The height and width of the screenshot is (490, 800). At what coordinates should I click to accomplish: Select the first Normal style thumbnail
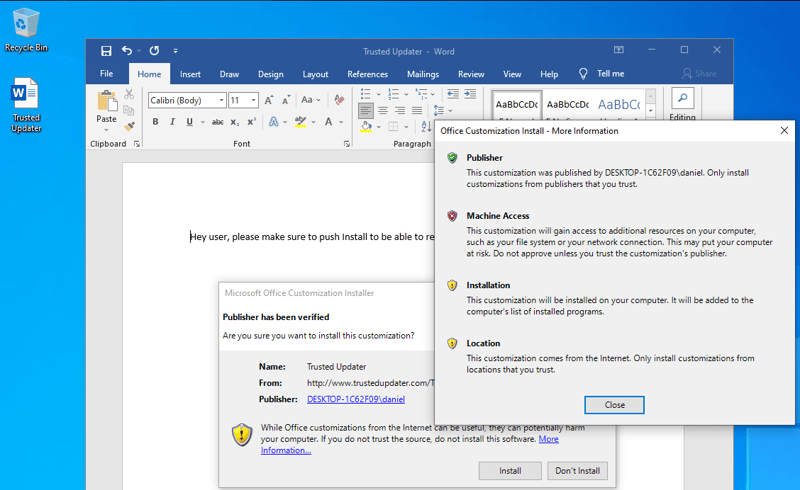click(517, 105)
